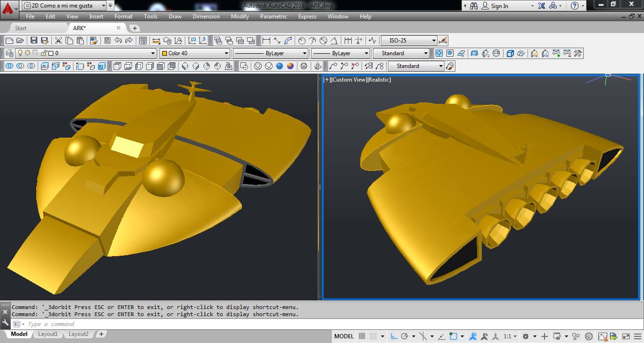Click the Match Properties paintbrush icon
The width and height of the screenshot is (644, 343).
click(93, 41)
